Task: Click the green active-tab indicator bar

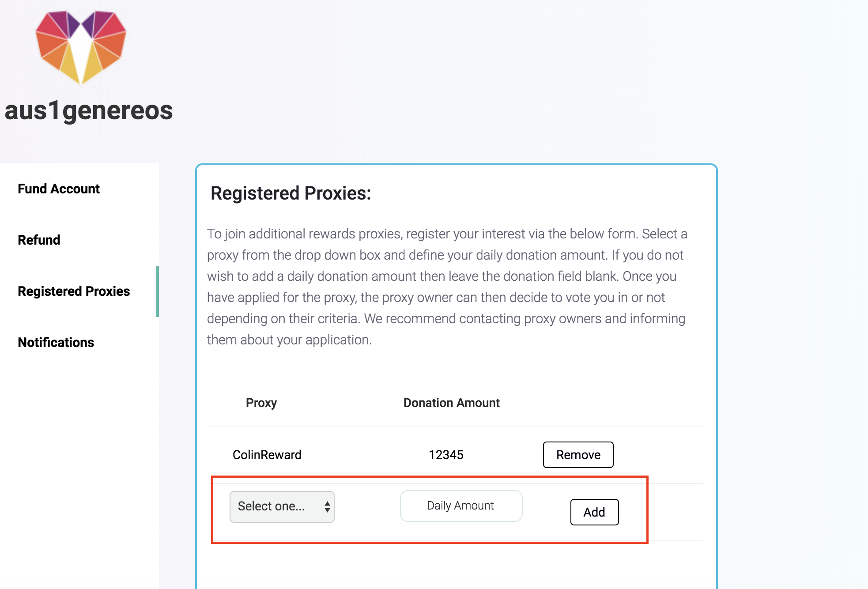Action: [x=158, y=291]
